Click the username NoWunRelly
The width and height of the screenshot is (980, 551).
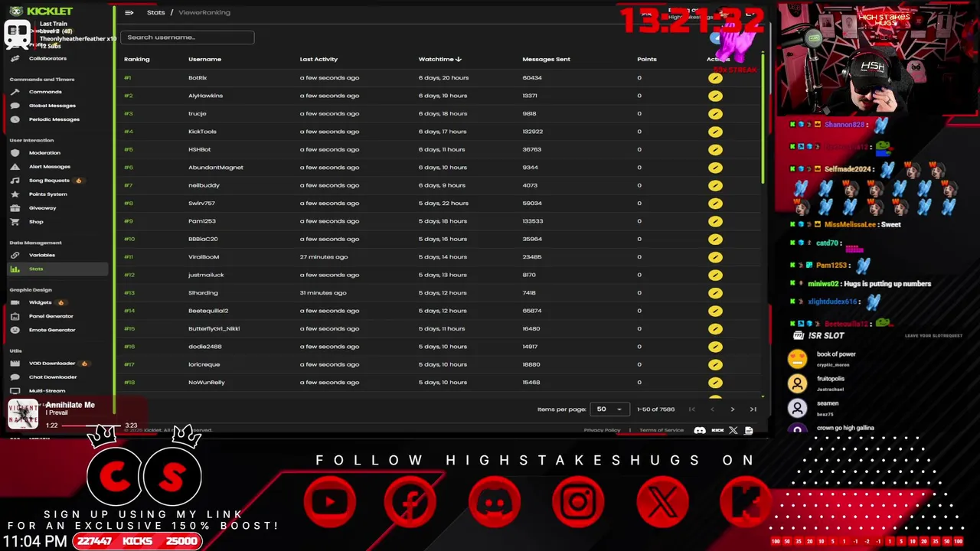[x=207, y=382]
